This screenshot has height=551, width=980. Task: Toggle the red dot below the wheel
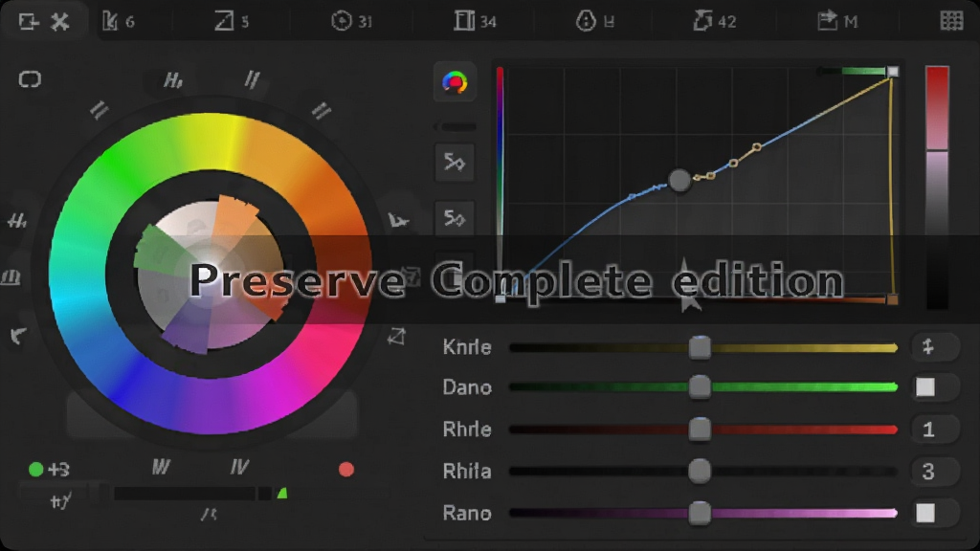[x=346, y=469]
